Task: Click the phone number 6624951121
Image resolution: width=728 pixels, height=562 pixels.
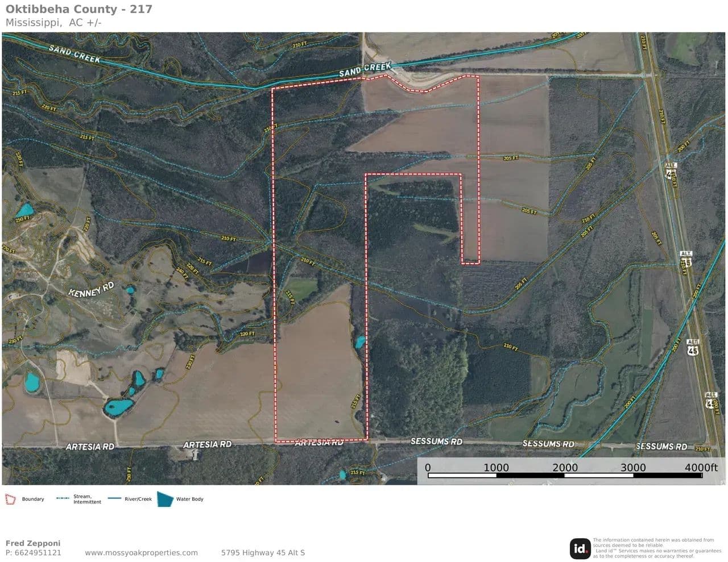Action: [x=34, y=552]
